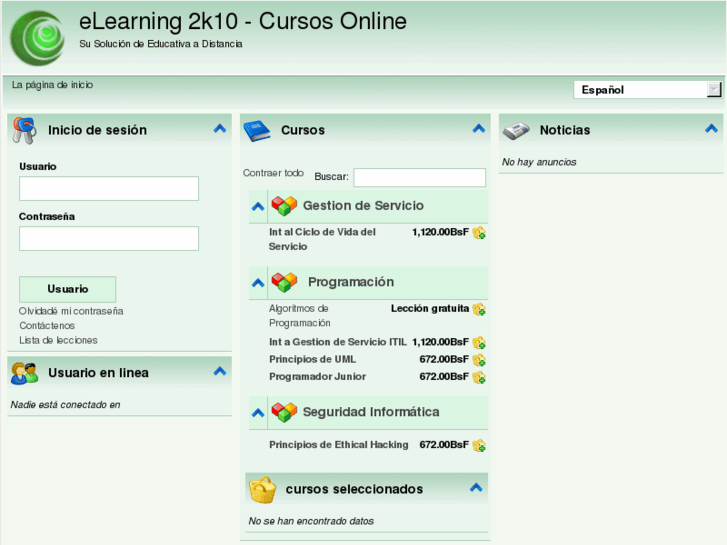Open course Int al Ciclo de Vida del Servicio
Screen dimensions: 727x545
(322, 239)
